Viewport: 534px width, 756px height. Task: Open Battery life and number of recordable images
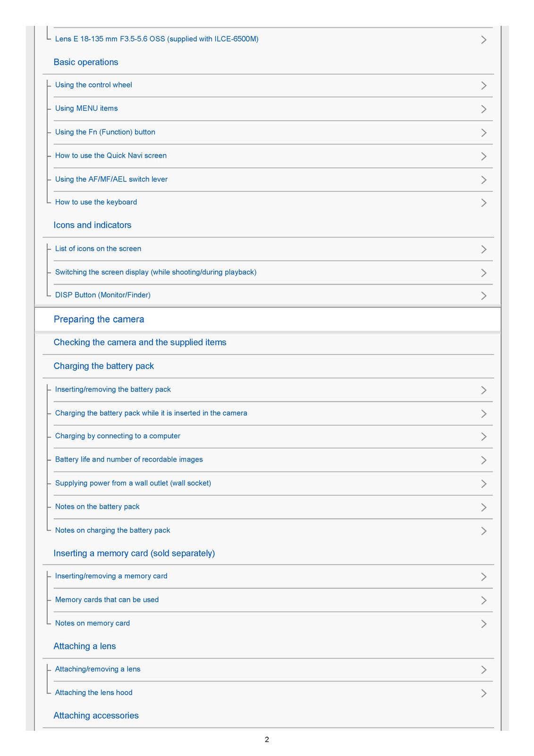129,460
